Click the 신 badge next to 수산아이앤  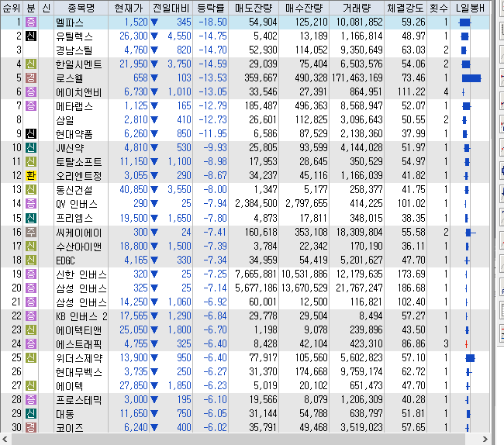[x=31, y=246]
